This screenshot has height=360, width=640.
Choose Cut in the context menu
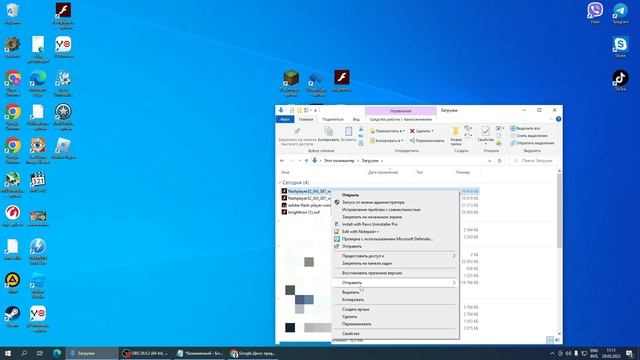pos(395,292)
